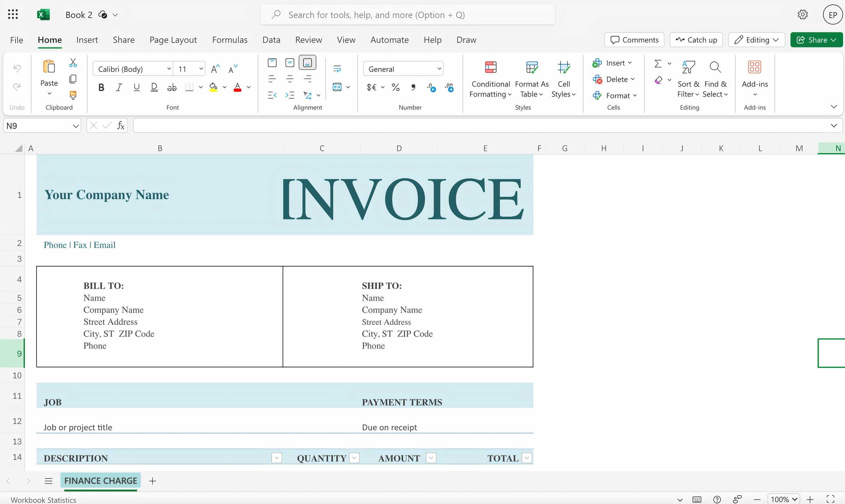
Task: Apply the red font color
Action: point(238,87)
